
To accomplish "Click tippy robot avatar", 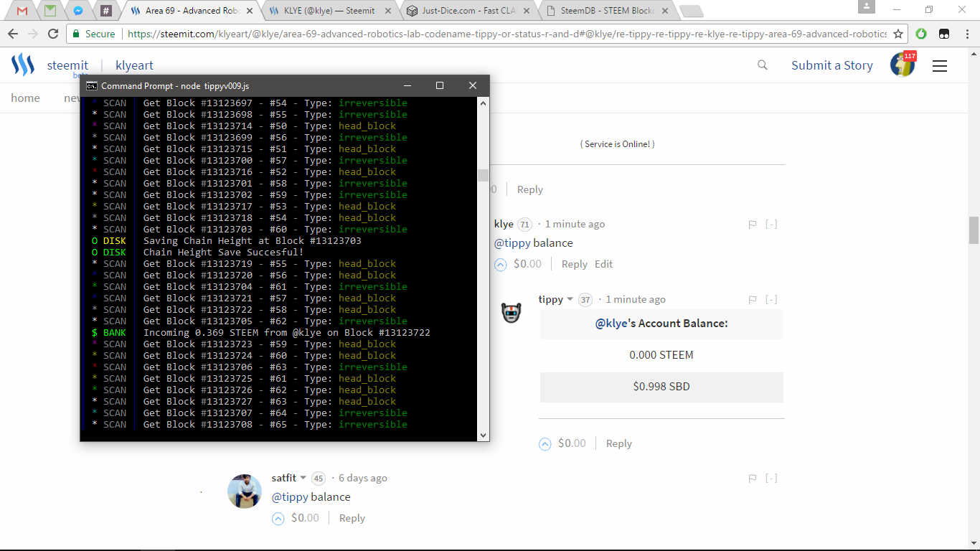I will point(511,312).
